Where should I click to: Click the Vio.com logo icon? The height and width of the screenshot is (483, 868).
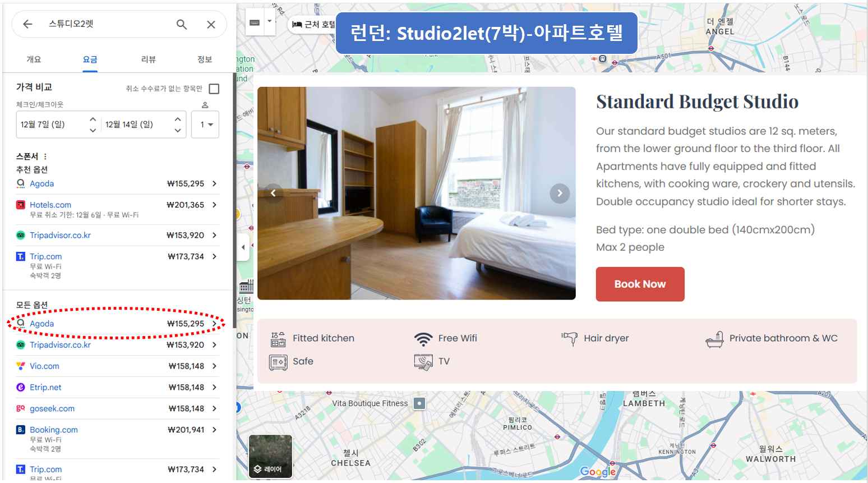[21, 366]
